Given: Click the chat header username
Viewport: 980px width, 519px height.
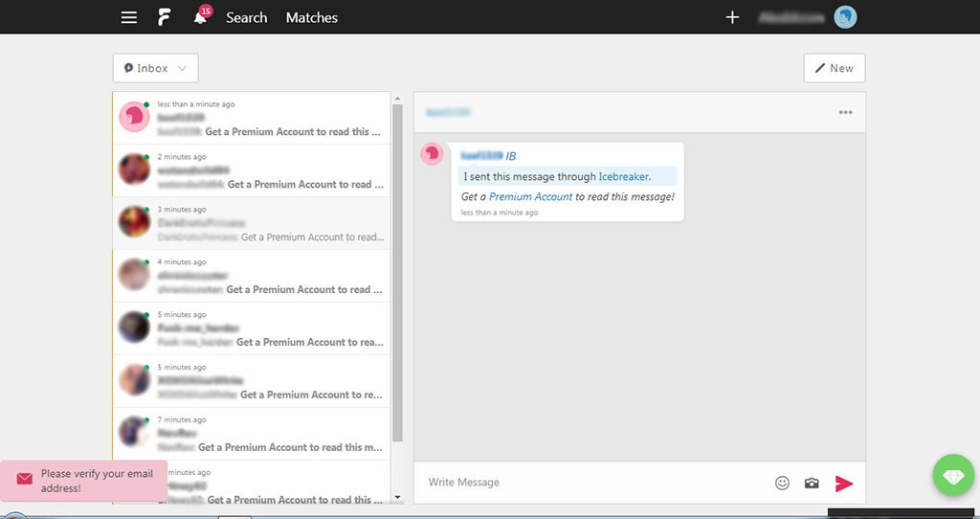Looking at the screenshot, I should [448, 113].
